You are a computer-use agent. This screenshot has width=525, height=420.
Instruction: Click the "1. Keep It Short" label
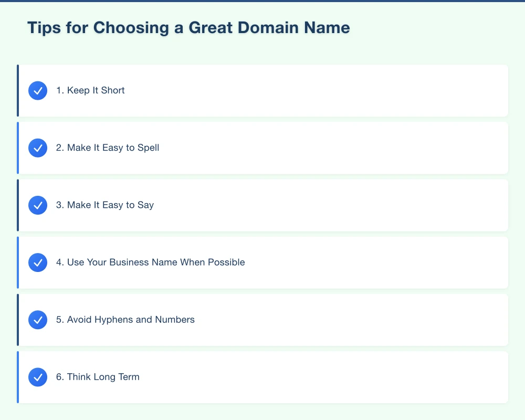90,90
